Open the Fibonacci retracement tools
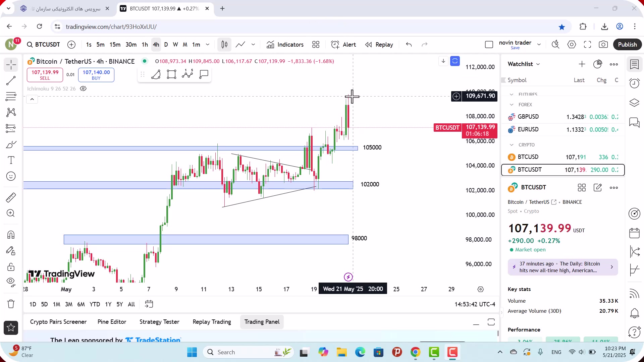The width and height of the screenshot is (644, 362). (11, 97)
